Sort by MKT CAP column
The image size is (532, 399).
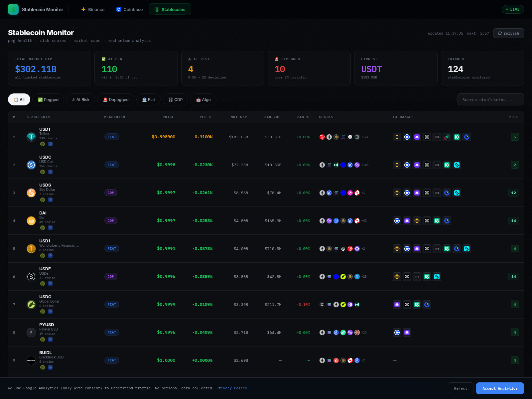(x=239, y=117)
